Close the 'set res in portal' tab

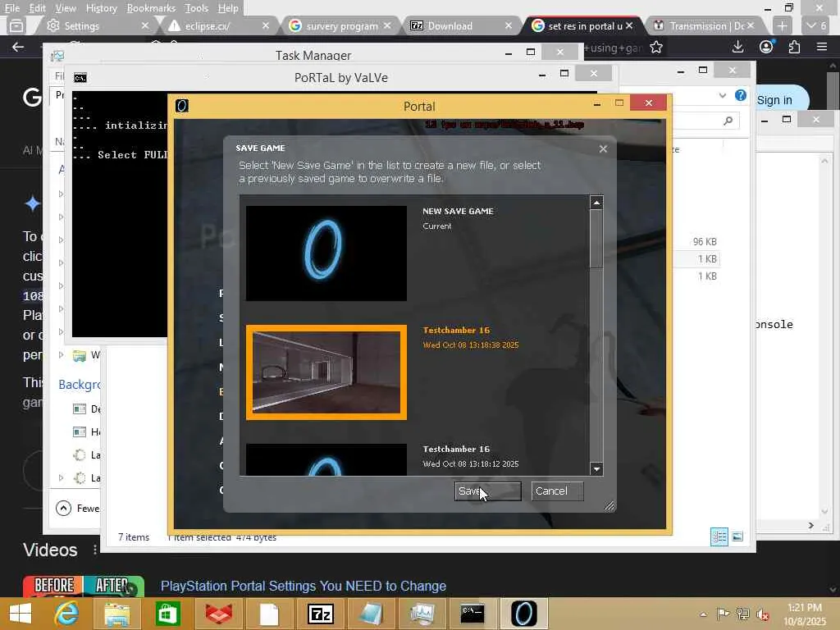(x=629, y=25)
